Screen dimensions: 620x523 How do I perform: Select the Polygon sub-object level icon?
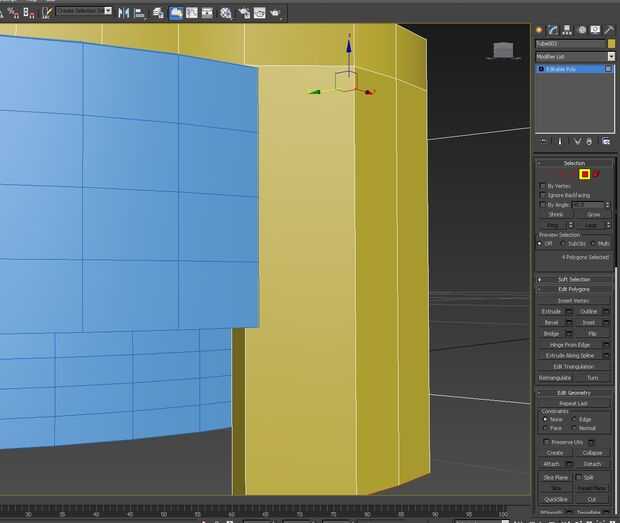584,174
